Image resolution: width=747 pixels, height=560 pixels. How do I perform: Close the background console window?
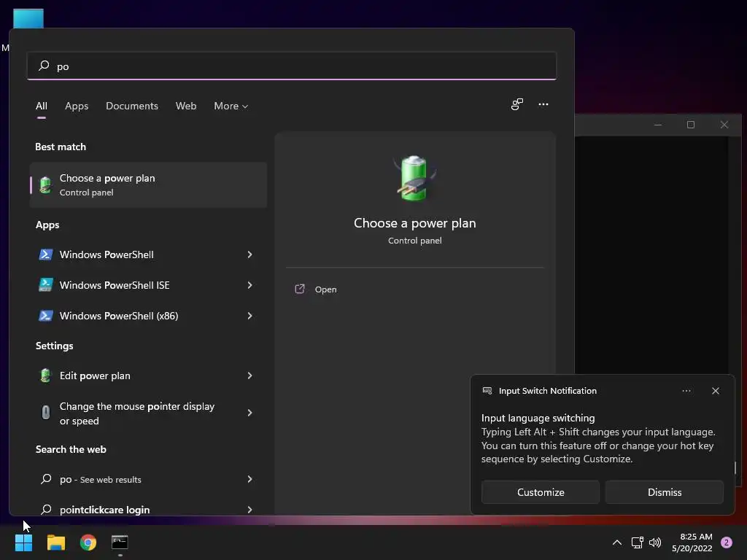pyautogui.click(x=724, y=125)
